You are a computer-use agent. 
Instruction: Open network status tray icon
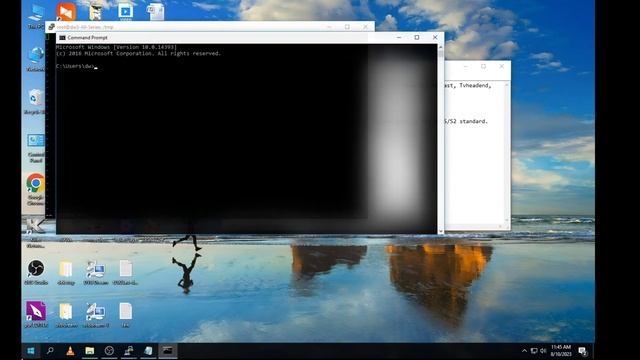pos(534,351)
